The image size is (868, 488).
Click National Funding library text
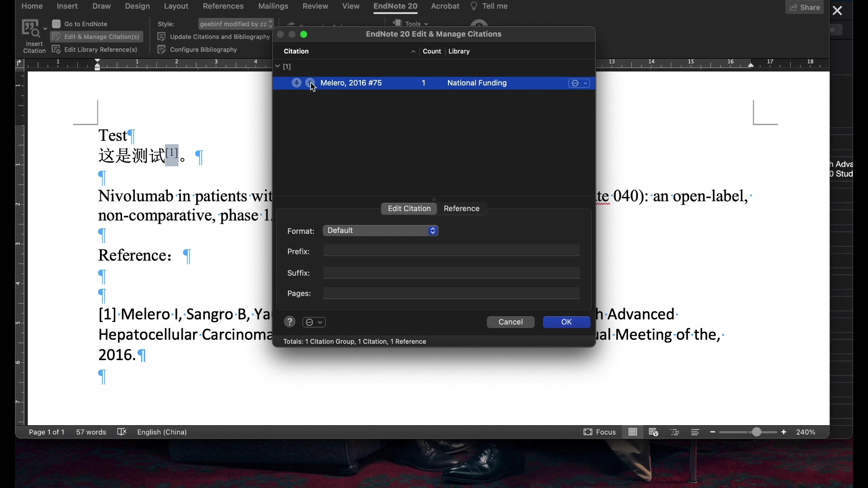477,83
